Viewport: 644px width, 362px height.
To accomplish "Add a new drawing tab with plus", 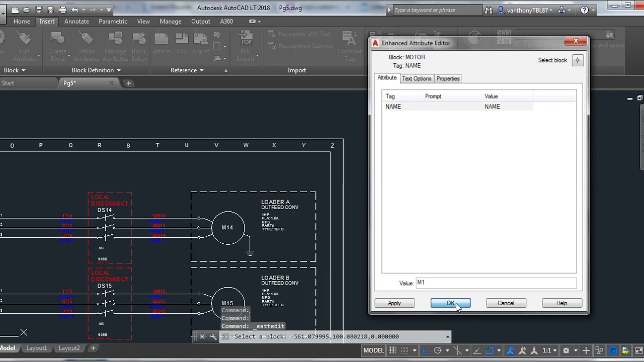I will pyautogui.click(x=128, y=83).
